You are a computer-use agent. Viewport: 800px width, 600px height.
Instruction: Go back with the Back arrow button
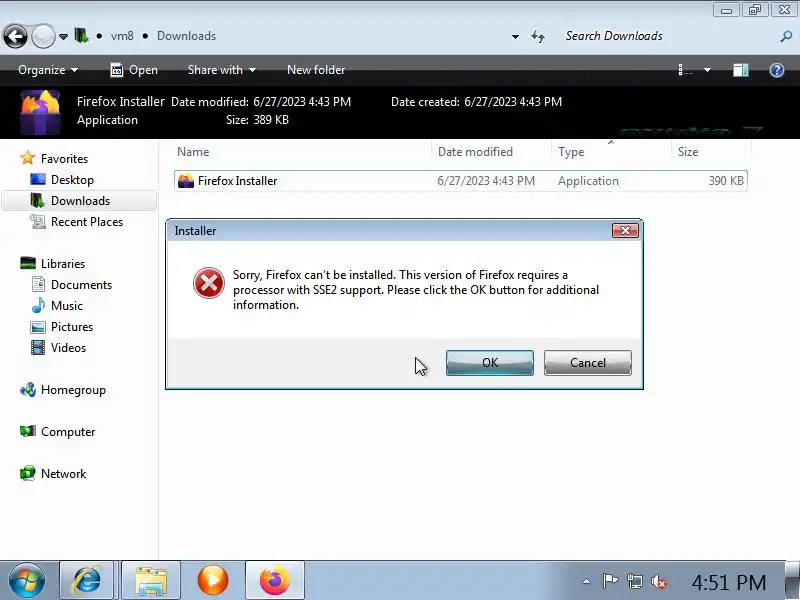pyautogui.click(x=15, y=36)
